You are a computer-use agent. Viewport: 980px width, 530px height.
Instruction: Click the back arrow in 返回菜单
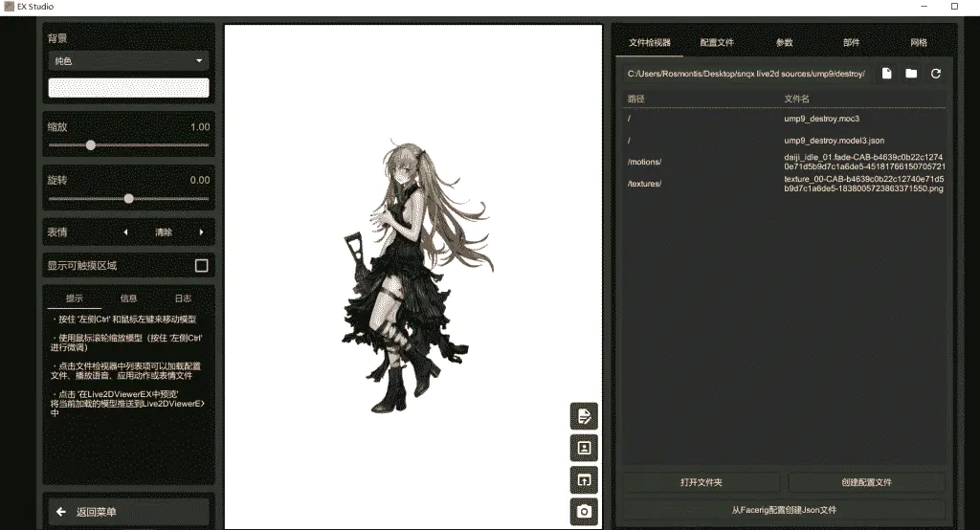coord(61,512)
